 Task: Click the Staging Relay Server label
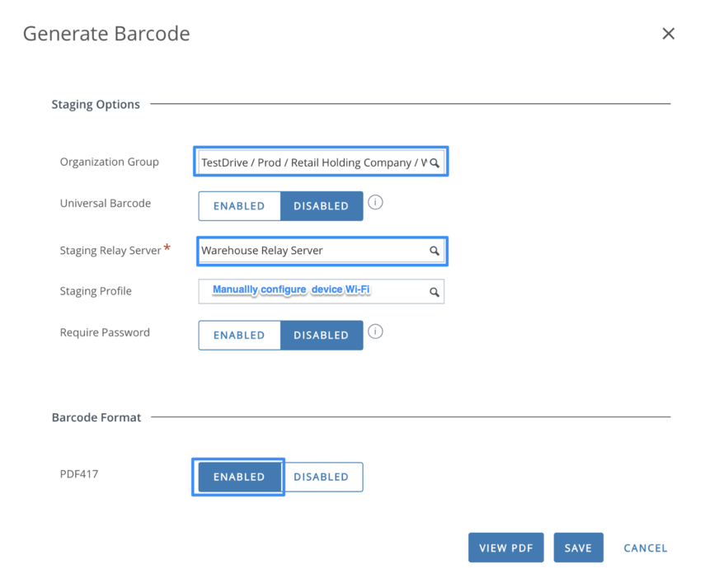click(x=110, y=250)
